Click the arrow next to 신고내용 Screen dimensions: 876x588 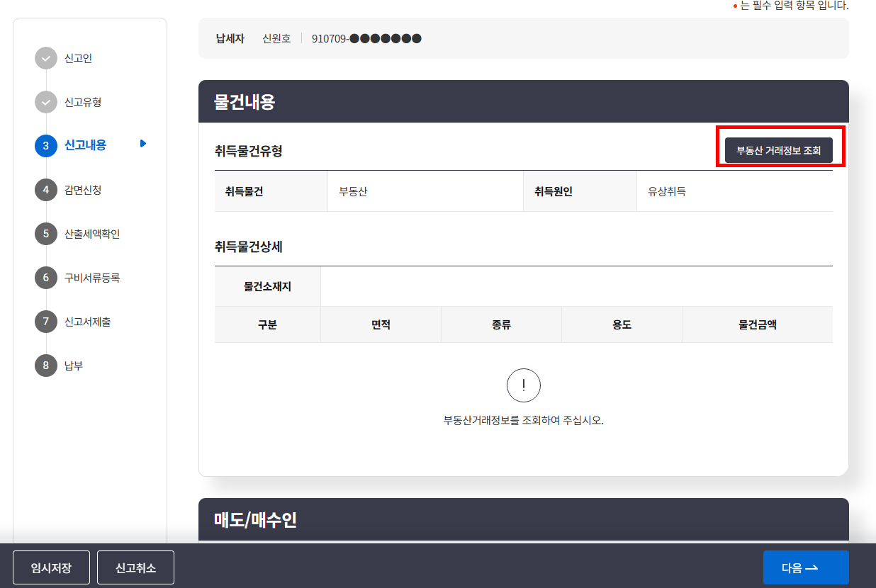[x=143, y=144]
